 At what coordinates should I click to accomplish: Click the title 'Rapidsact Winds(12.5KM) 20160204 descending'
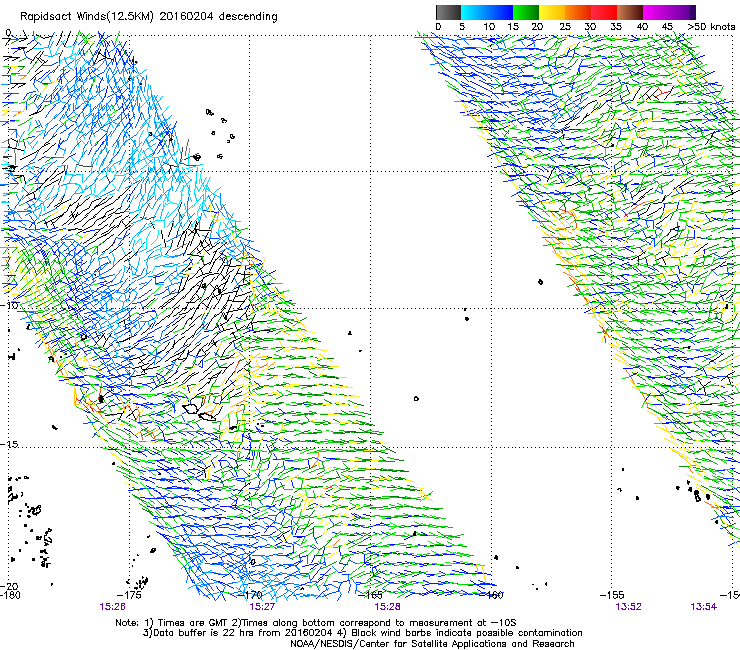click(149, 17)
